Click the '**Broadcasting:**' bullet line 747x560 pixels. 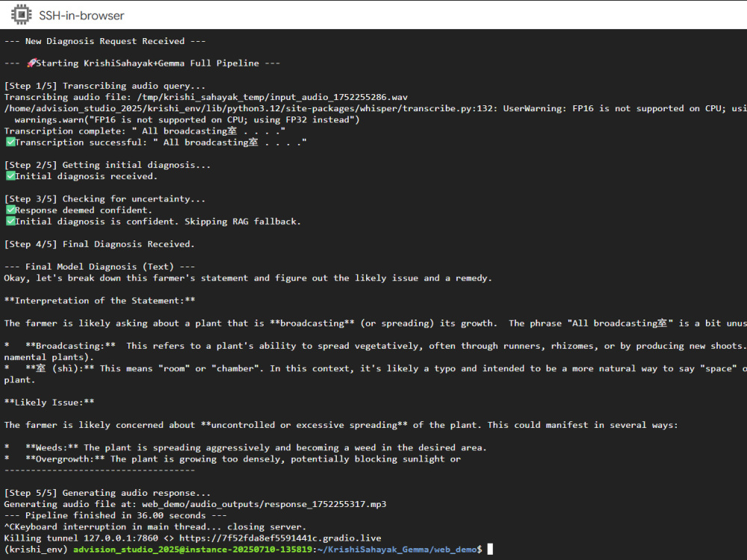click(x=376, y=346)
